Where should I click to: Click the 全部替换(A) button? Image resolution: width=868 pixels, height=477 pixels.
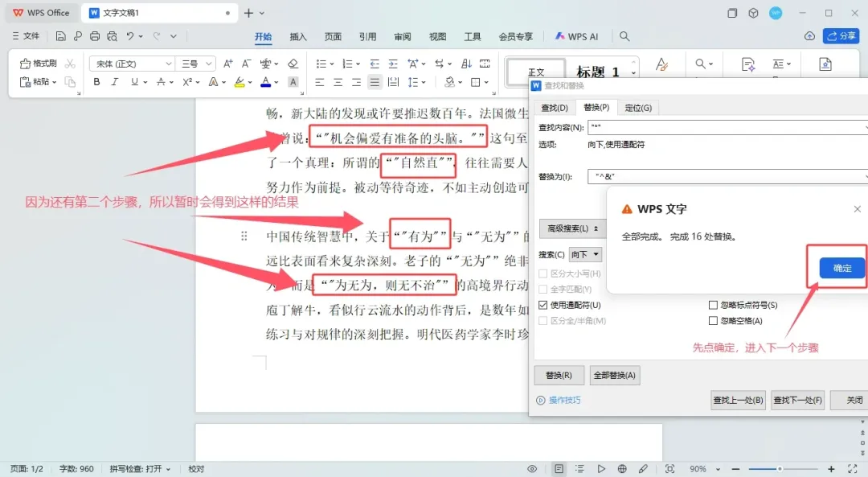pyautogui.click(x=615, y=375)
